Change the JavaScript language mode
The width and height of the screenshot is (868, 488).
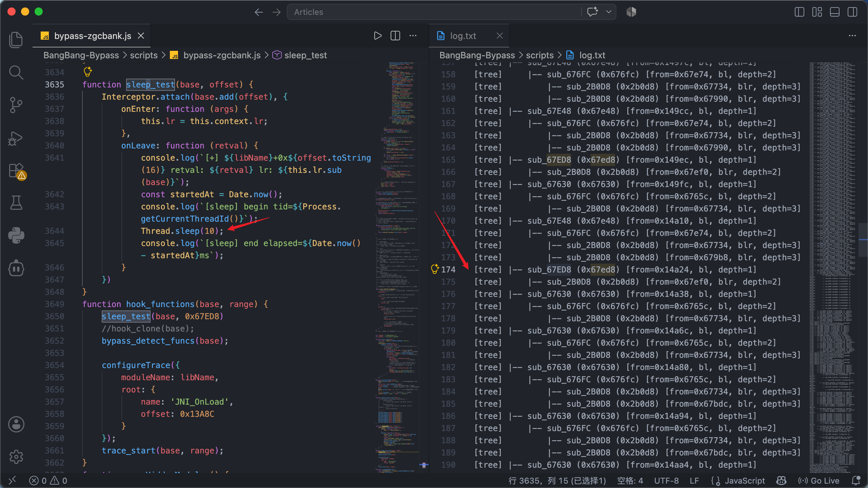tap(745, 481)
